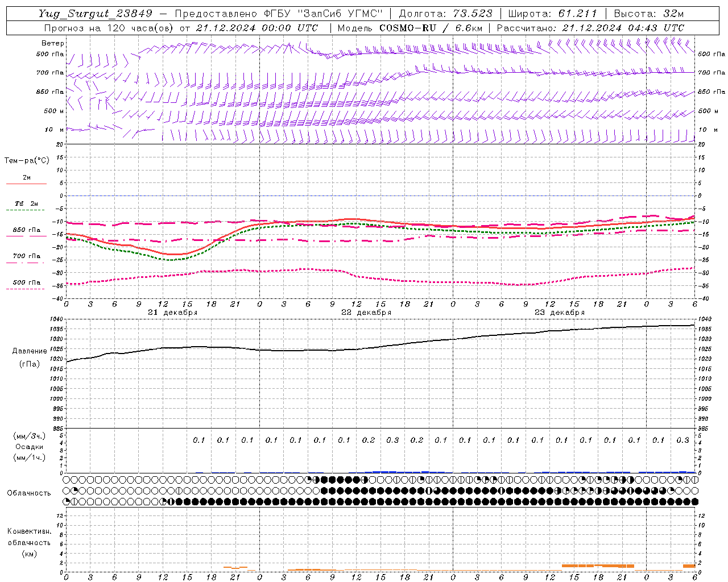Click the 23 декабря date label
This screenshot has height=582, width=728.
point(560,313)
